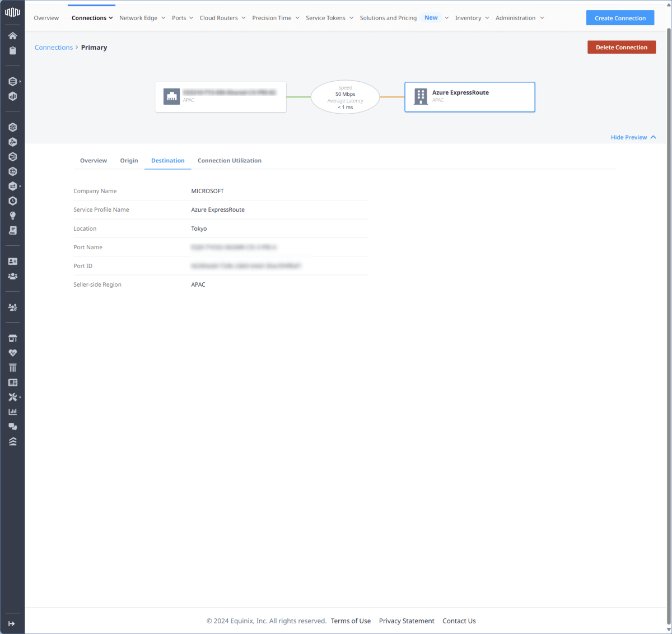Click the chart report sidebar icon
672x634 pixels.
(x=12, y=412)
